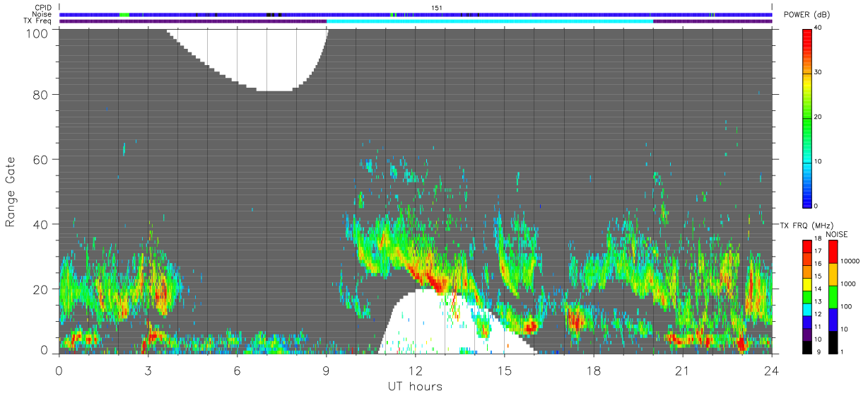The image size is (868, 401).
Task: Click the '9' tick on UT hours axis
Action: pos(327,371)
